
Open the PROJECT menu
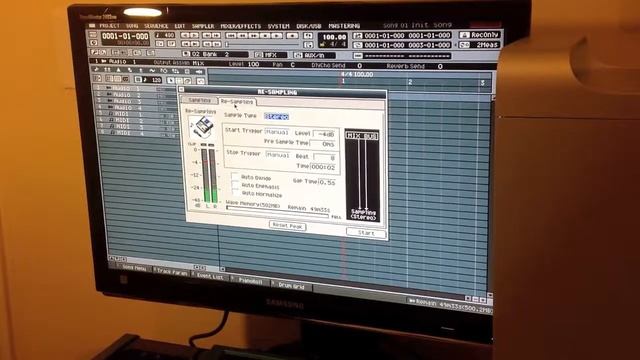point(109,26)
